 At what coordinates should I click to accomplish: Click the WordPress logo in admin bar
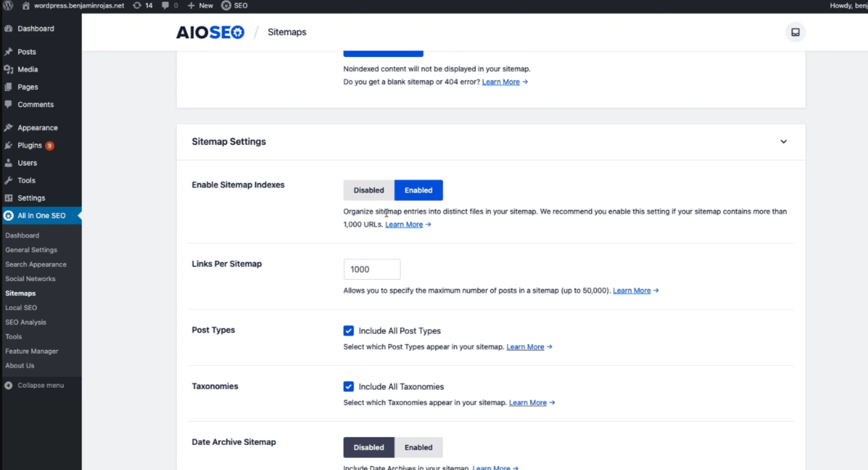[x=8, y=5]
